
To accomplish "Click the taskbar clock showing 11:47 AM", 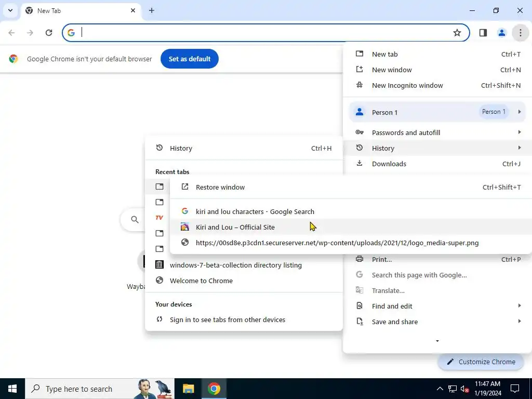I will pyautogui.click(x=487, y=389).
